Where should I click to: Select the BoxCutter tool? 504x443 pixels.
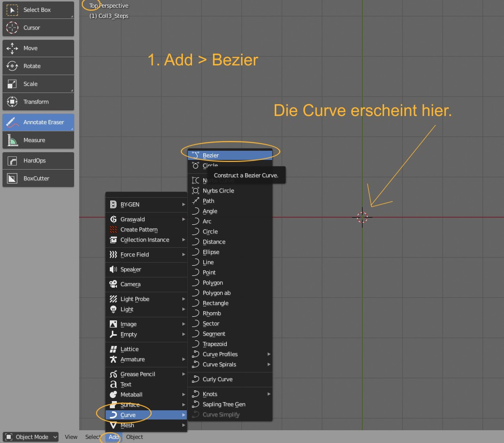(38, 178)
